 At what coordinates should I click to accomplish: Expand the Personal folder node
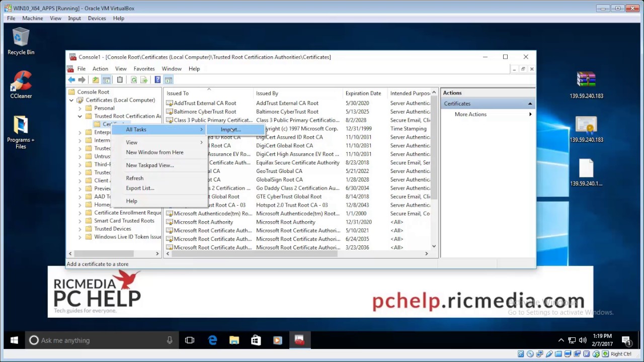[x=79, y=108]
